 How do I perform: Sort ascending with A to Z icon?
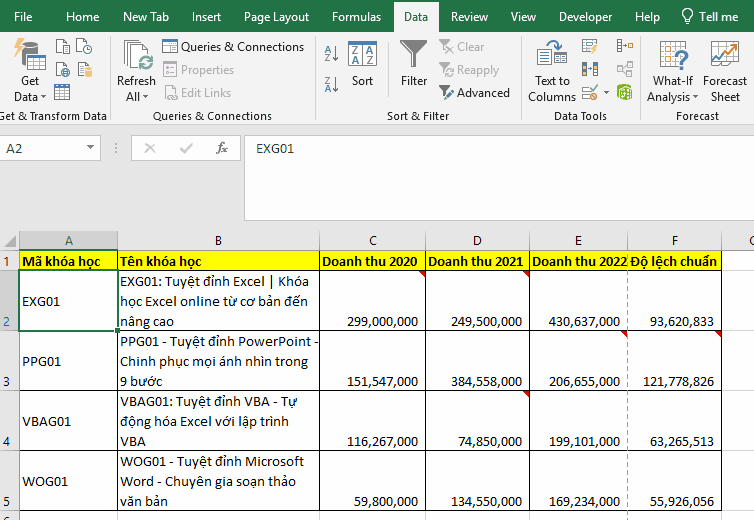[x=331, y=53]
